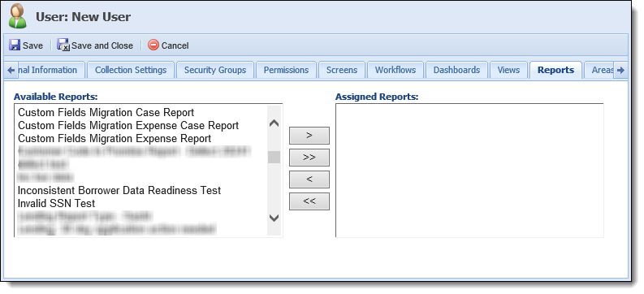Assign all reports with >> button
The width and height of the screenshot is (644, 294).
[309, 158]
